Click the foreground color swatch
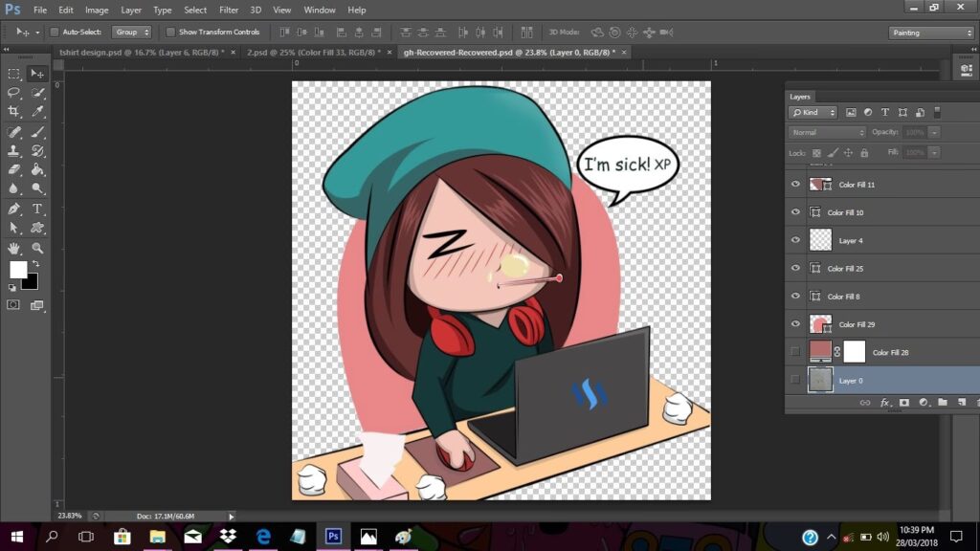980x551 pixels. click(x=18, y=270)
